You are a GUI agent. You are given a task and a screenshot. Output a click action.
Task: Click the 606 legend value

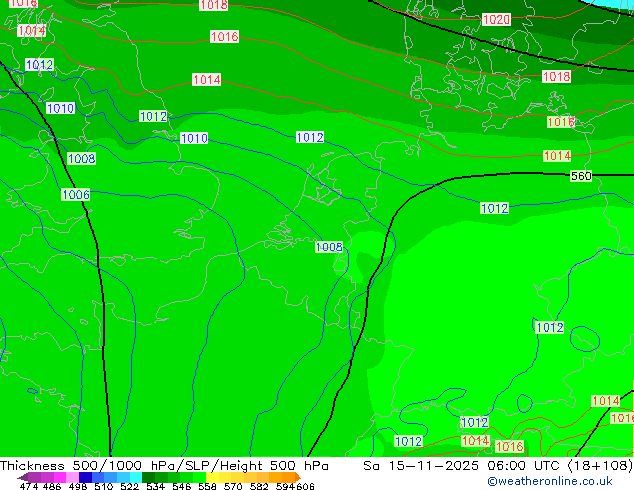305,486
